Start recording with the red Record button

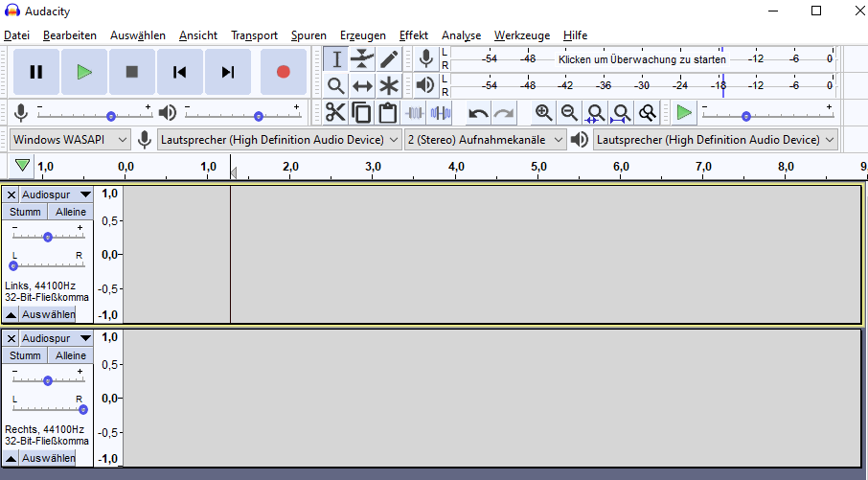click(x=283, y=72)
